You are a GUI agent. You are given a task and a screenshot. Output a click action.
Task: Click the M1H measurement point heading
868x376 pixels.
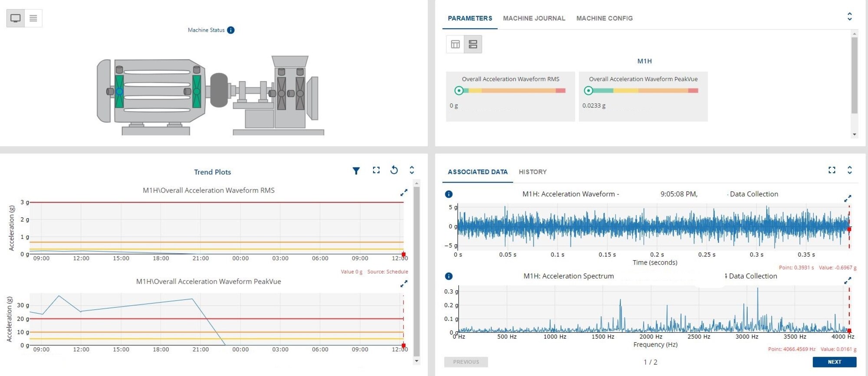pos(644,61)
